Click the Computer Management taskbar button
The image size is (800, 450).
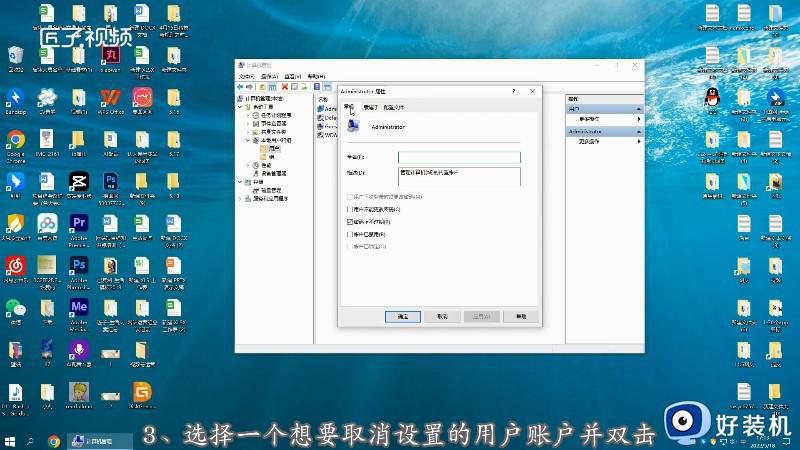tap(99, 441)
